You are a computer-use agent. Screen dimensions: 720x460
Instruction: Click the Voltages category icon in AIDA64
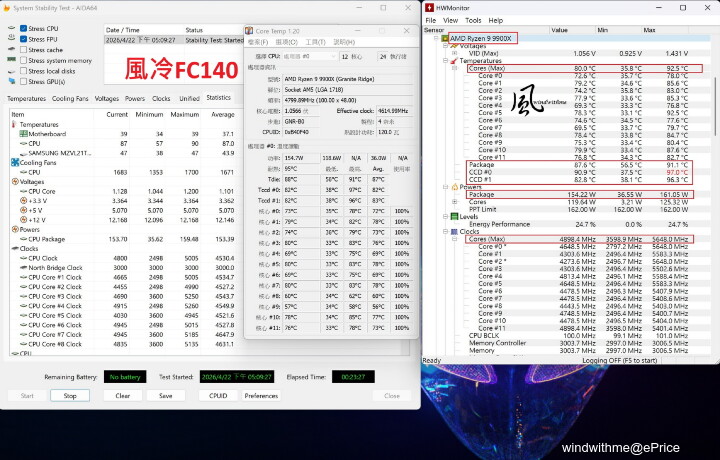coord(15,182)
